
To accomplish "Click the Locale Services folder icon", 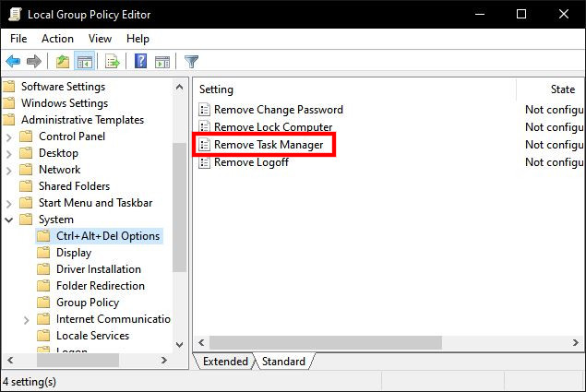I will coord(43,335).
